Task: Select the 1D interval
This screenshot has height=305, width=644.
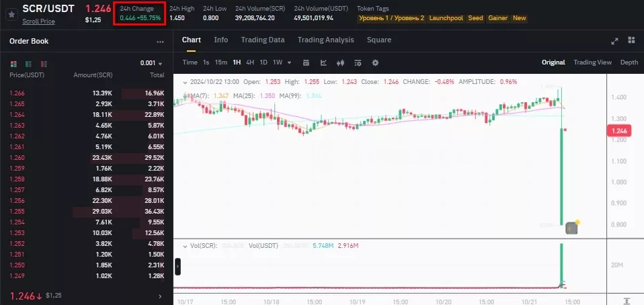Action: [264, 62]
